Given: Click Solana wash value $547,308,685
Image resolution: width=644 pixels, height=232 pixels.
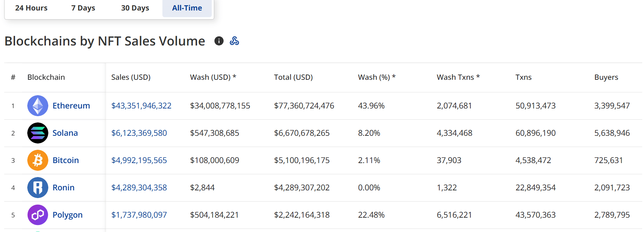Looking at the screenshot, I should click(215, 133).
